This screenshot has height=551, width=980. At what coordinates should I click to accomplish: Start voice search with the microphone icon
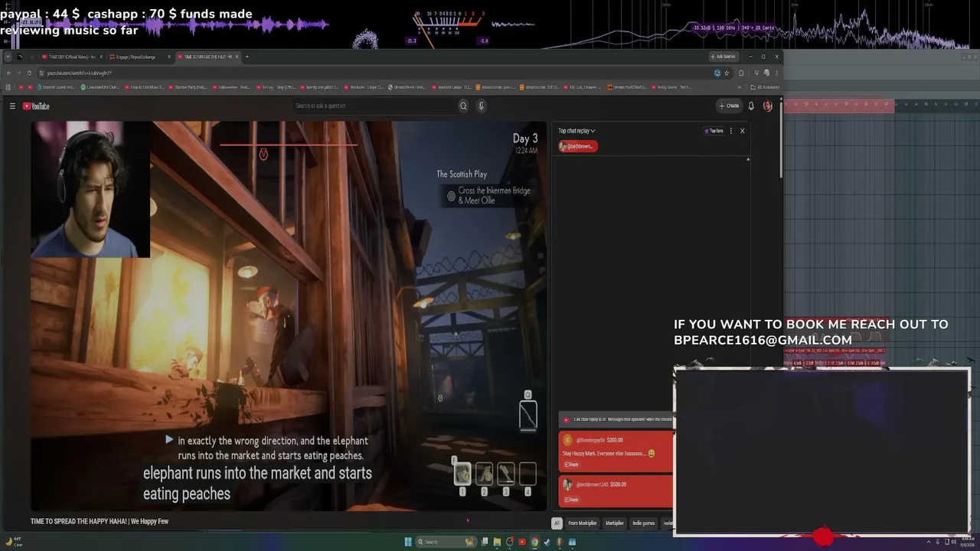point(482,106)
